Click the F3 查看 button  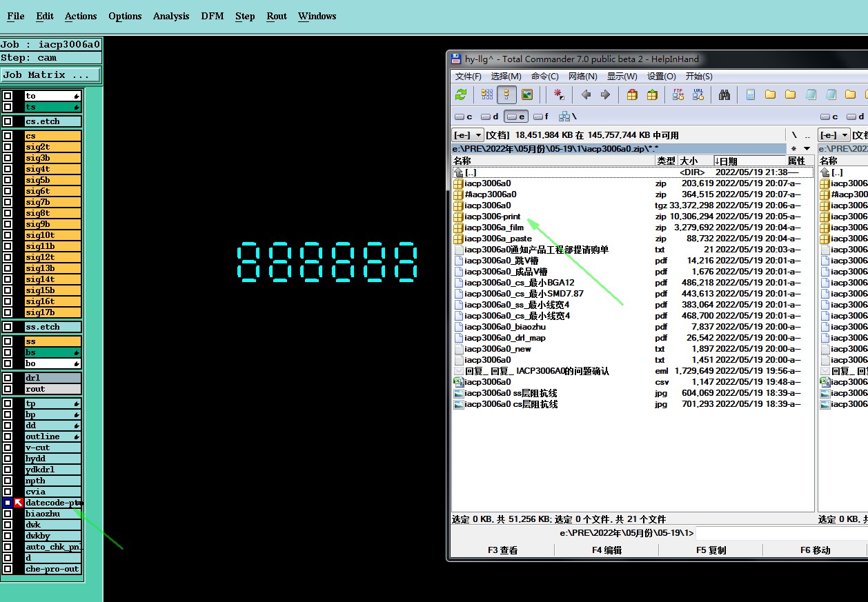pyautogui.click(x=502, y=550)
